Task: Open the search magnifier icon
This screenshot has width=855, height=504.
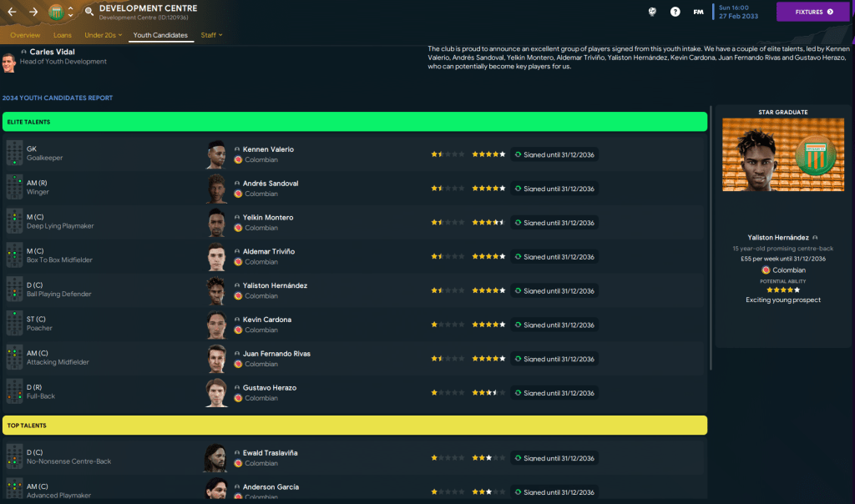Action: click(x=89, y=12)
